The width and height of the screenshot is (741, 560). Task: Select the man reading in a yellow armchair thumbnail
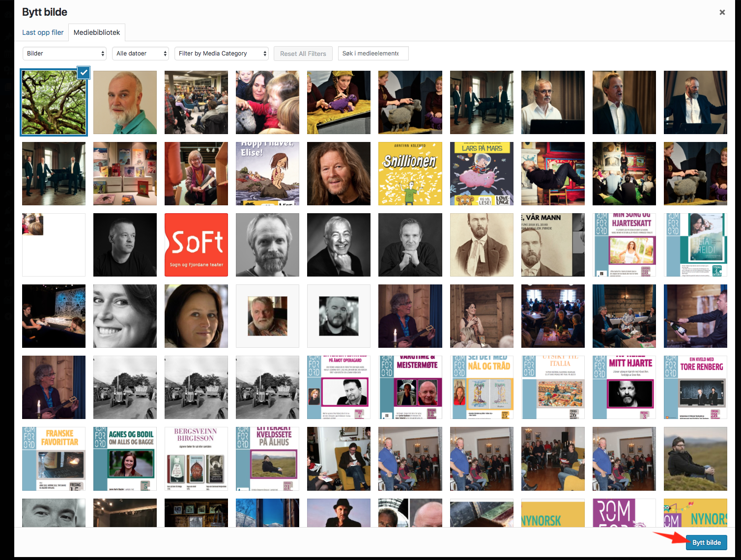point(339,459)
